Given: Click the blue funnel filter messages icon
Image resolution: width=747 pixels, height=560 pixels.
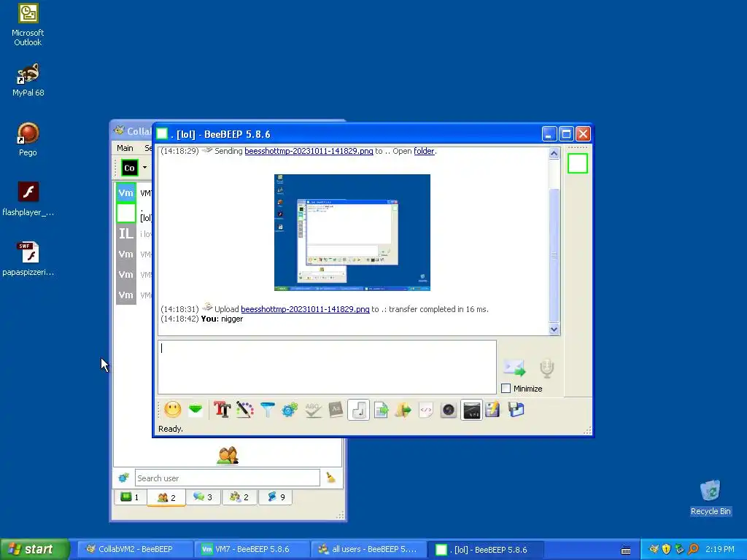Looking at the screenshot, I should point(268,410).
